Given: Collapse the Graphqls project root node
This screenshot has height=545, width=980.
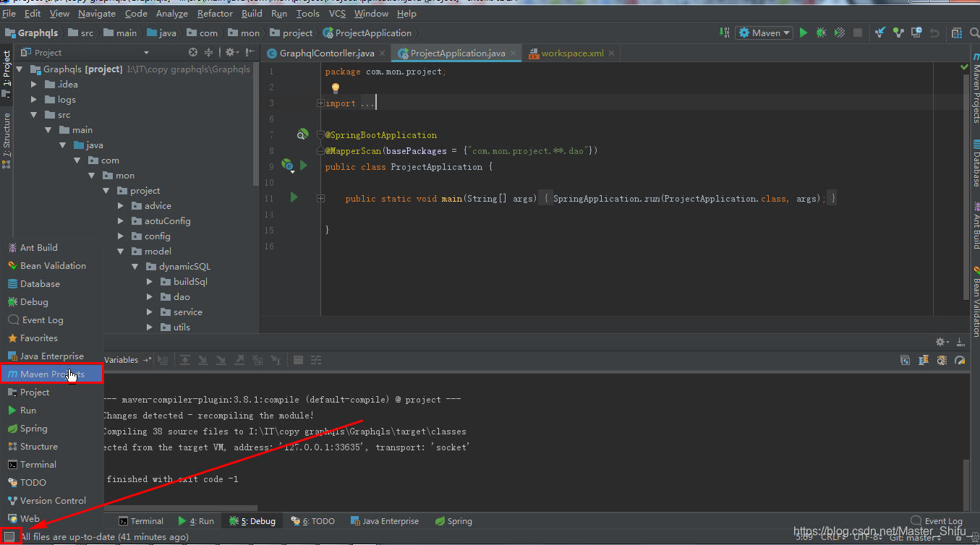Looking at the screenshot, I should (x=20, y=69).
